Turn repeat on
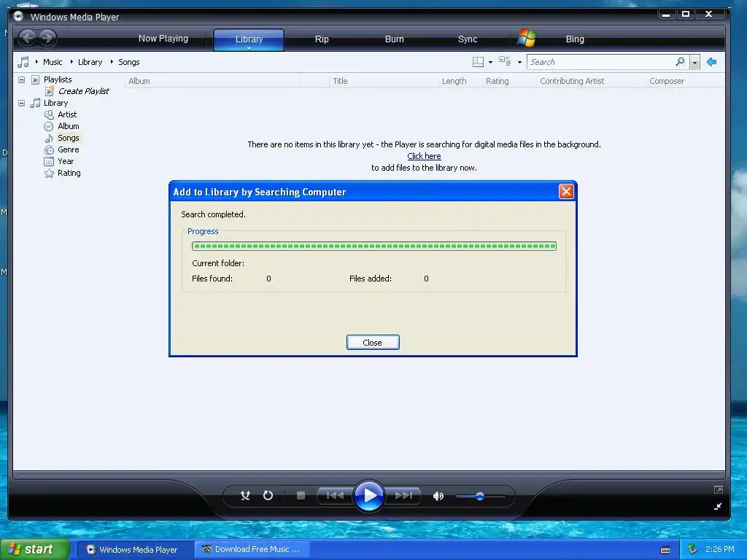 pyautogui.click(x=268, y=496)
